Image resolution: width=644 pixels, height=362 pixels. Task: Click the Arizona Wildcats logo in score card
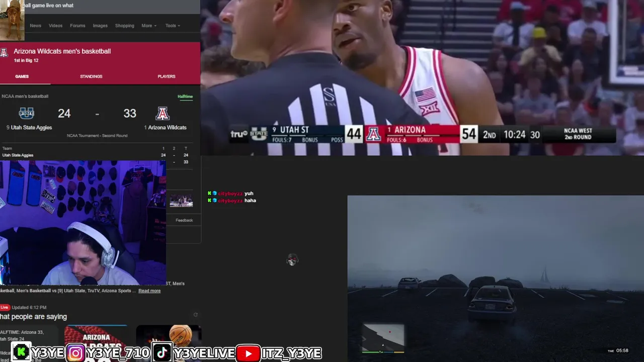coord(162,113)
